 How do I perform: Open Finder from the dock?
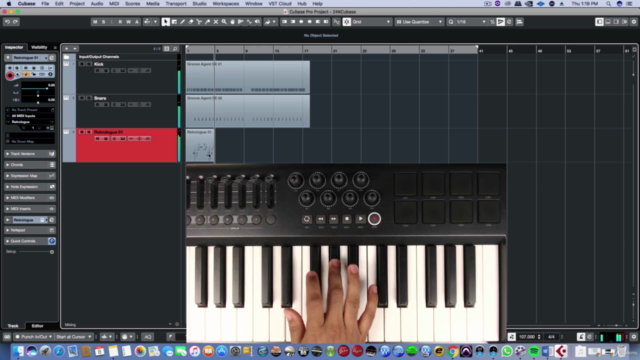tap(18, 351)
